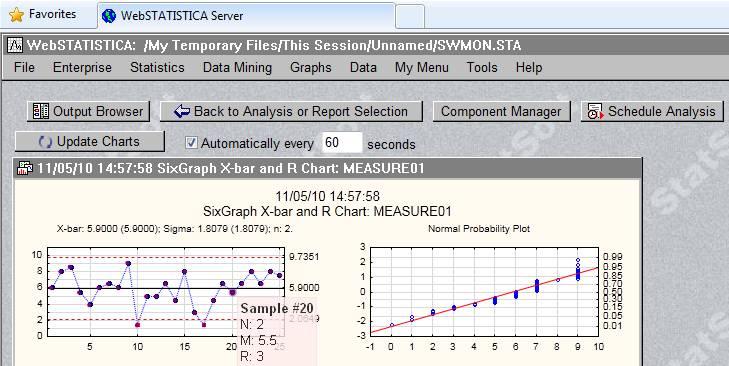
Task: Open the Enterprise menu
Action: click(x=82, y=67)
